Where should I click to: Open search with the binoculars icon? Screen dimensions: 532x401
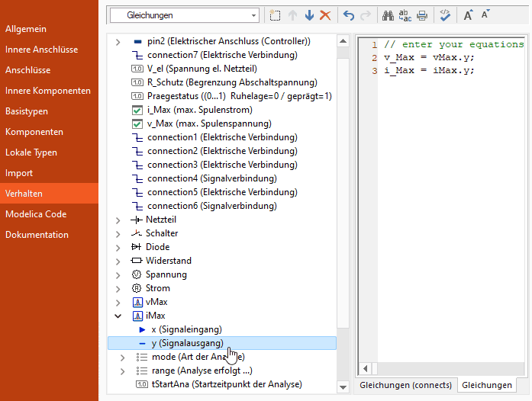[388, 15]
